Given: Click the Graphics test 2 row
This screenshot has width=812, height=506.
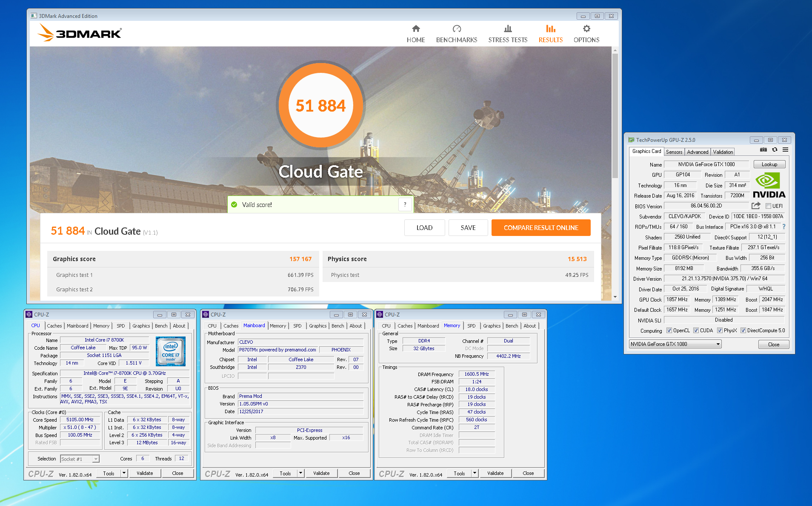Looking at the screenshot, I should (x=183, y=289).
